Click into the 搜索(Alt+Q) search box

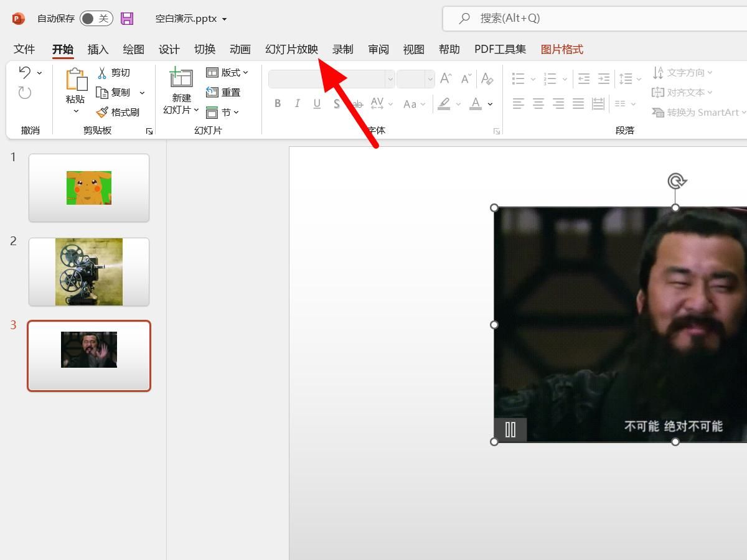[594, 19]
